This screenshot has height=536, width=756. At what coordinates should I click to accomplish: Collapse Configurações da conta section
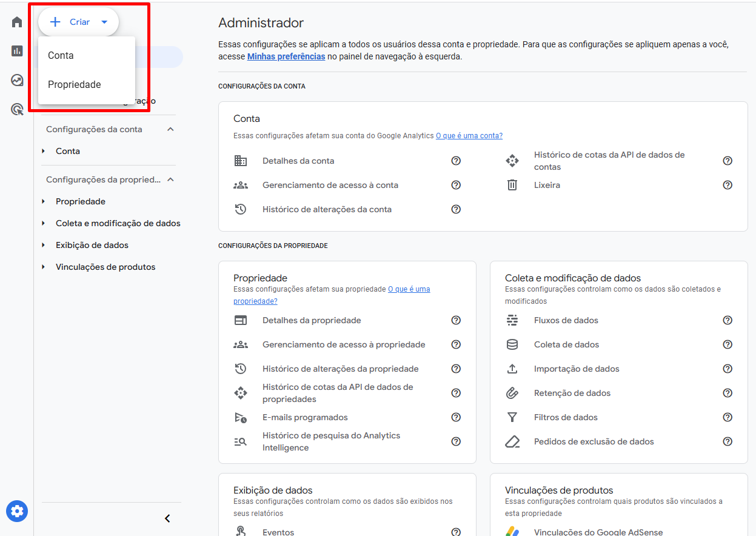pos(170,129)
